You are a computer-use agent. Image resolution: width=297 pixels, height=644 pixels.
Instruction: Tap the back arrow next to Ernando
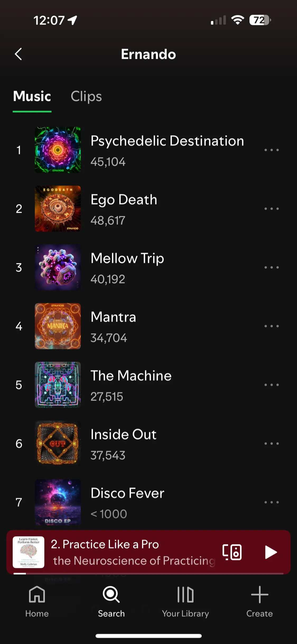[18, 54]
